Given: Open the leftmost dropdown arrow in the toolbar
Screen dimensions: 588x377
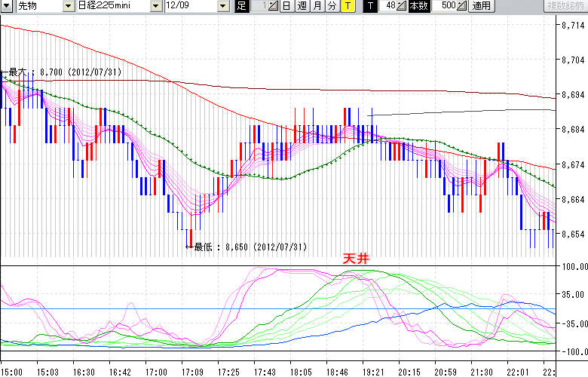Looking at the screenshot, I should click(x=7, y=5).
